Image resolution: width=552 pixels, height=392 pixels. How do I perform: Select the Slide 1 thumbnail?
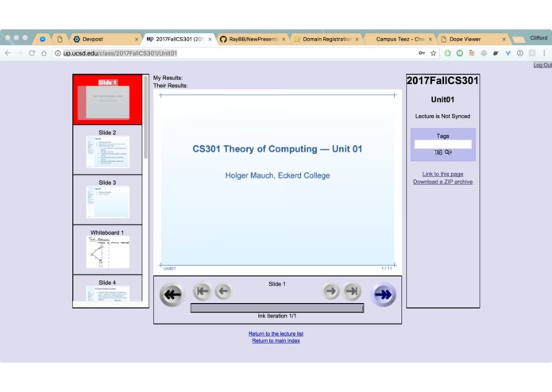coord(107,99)
